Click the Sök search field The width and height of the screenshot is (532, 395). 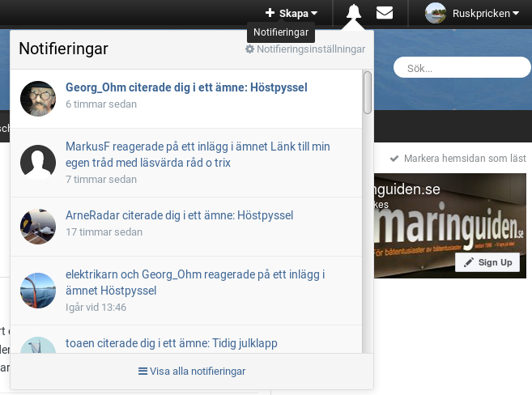462,67
